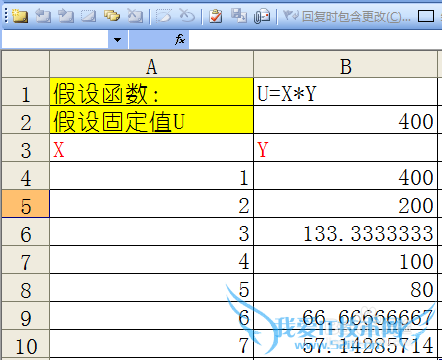Click the red X header cell
This screenshot has width=442, height=360.
(x=152, y=148)
